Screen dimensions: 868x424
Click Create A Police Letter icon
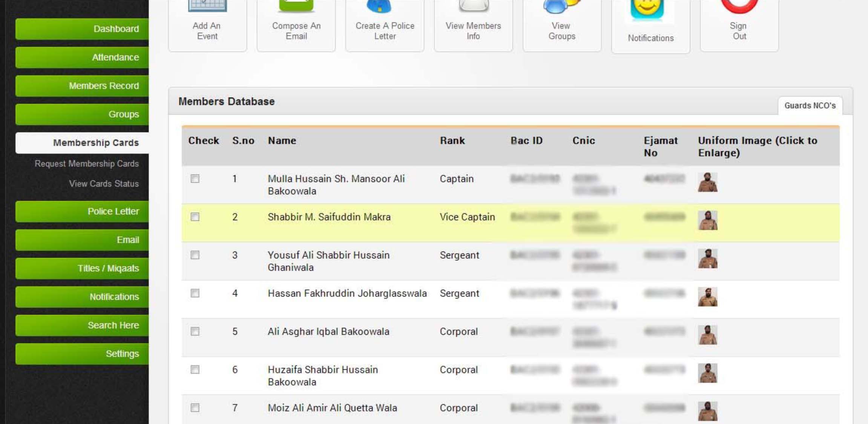pyautogui.click(x=385, y=23)
